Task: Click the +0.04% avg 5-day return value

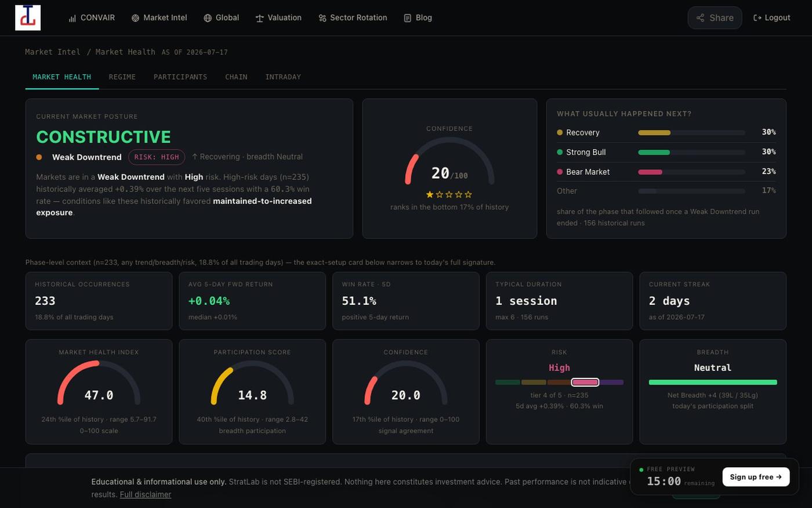Action: coord(209,301)
